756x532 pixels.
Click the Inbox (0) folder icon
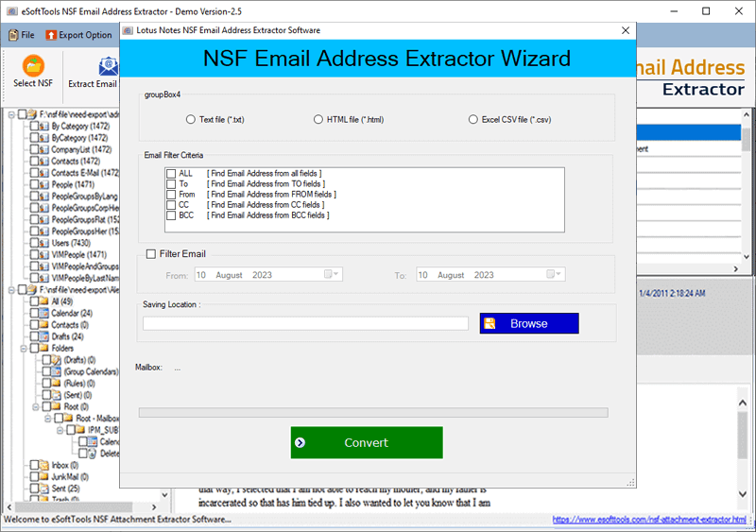point(43,465)
